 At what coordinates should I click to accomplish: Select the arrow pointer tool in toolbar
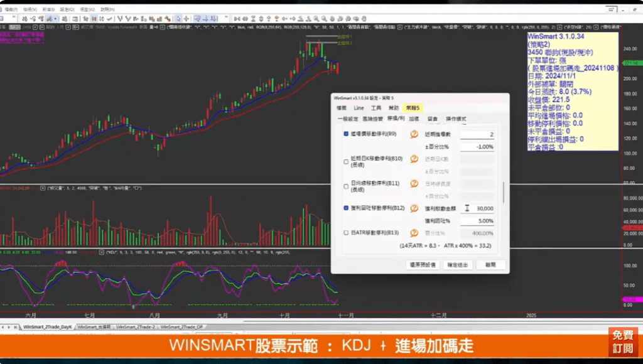pyautogui.click(x=178, y=19)
